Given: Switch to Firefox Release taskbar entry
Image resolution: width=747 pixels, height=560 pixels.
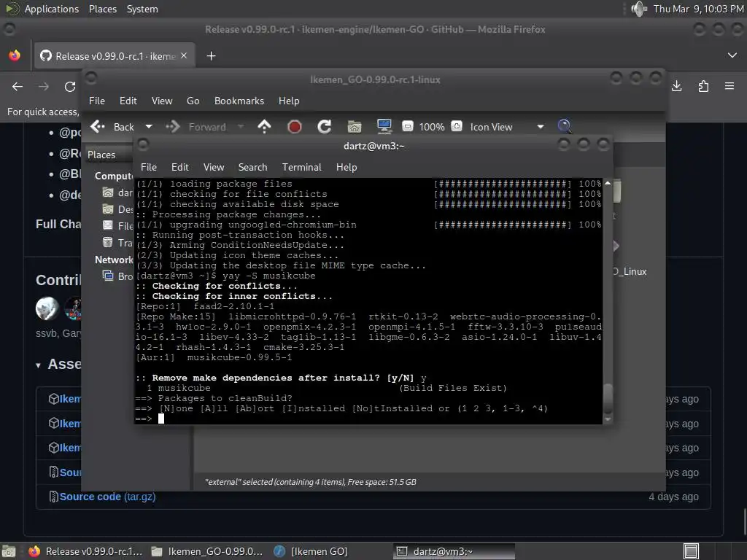Looking at the screenshot, I should [85, 551].
